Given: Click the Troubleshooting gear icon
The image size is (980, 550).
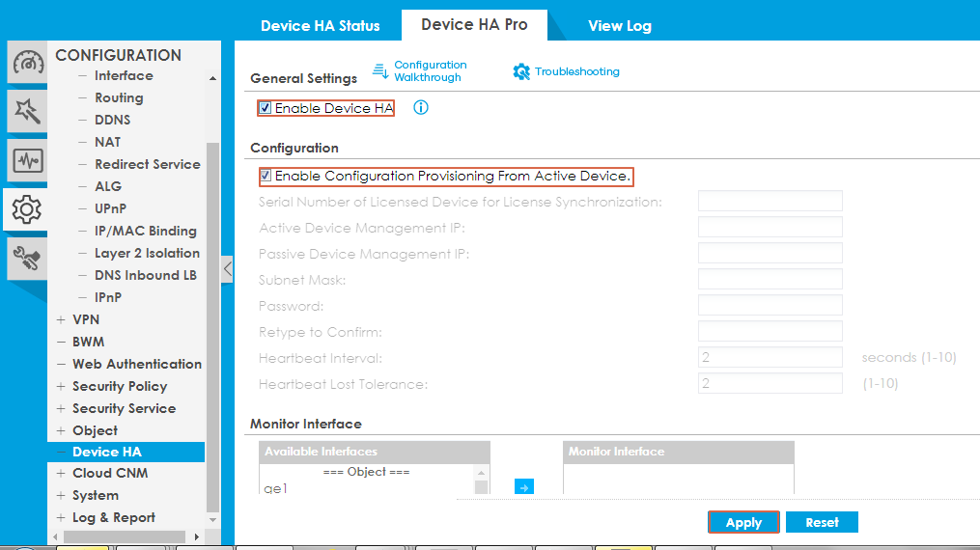Looking at the screenshot, I should [521, 71].
